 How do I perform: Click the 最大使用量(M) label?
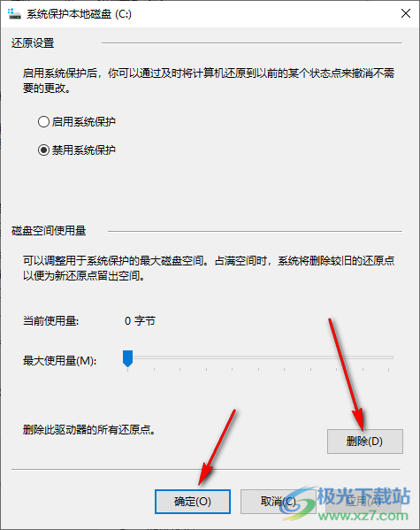[x=60, y=361]
